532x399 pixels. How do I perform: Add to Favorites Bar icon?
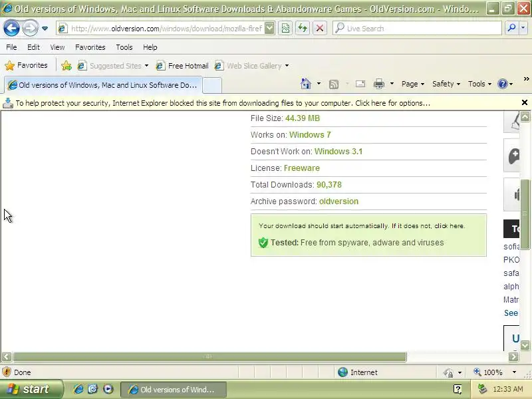[x=66, y=65]
